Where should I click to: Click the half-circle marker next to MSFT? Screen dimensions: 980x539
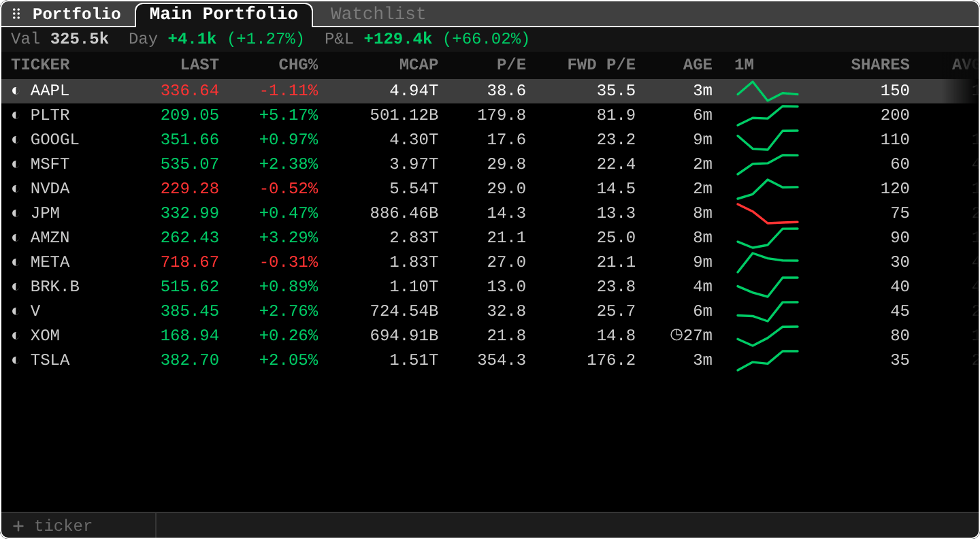[16, 164]
